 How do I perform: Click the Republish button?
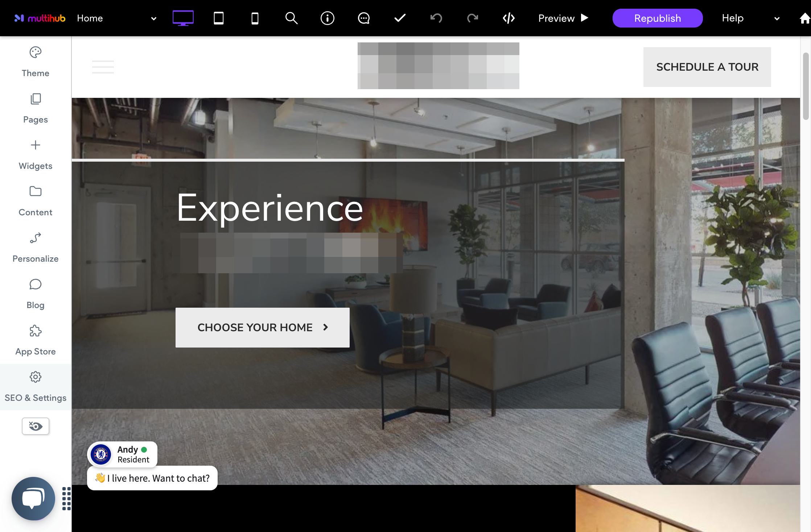pos(658,18)
